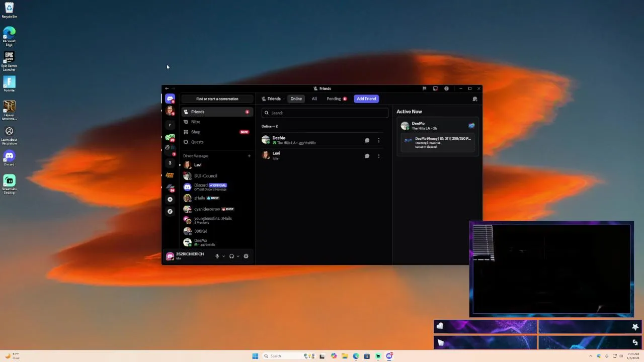Open zHails bot conversation
644x362 pixels.
pos(217,198)
